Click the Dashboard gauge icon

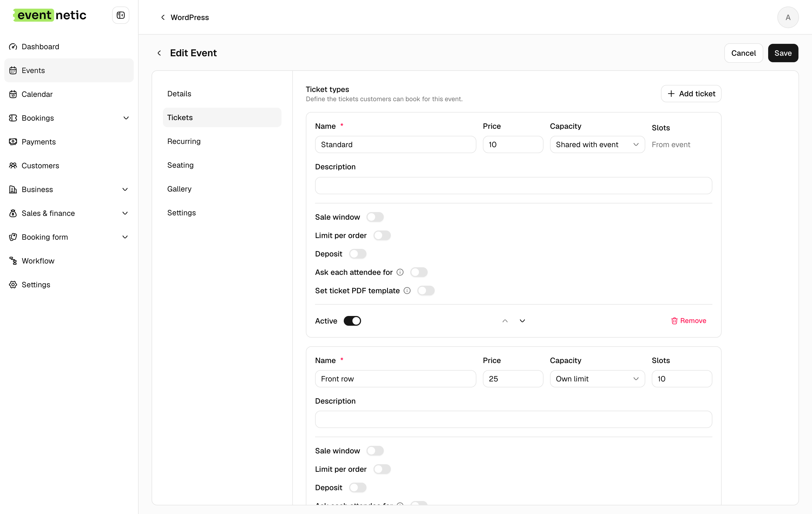click(x=13, y=47)
